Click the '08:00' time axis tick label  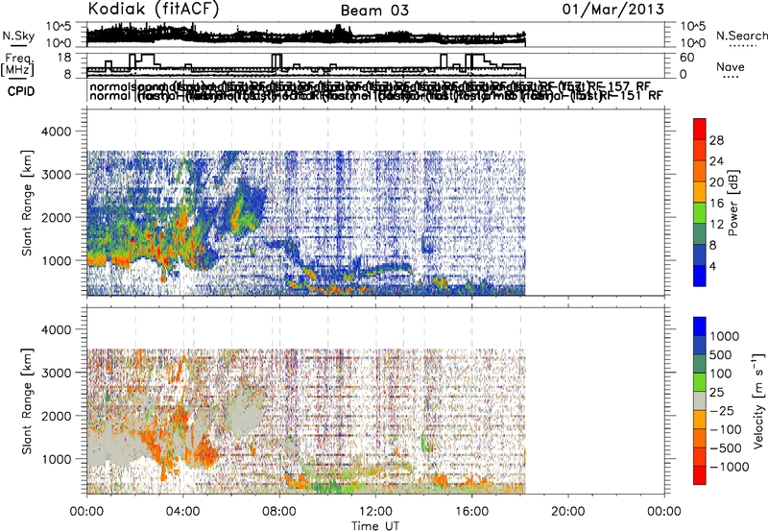tap(279, 512)
